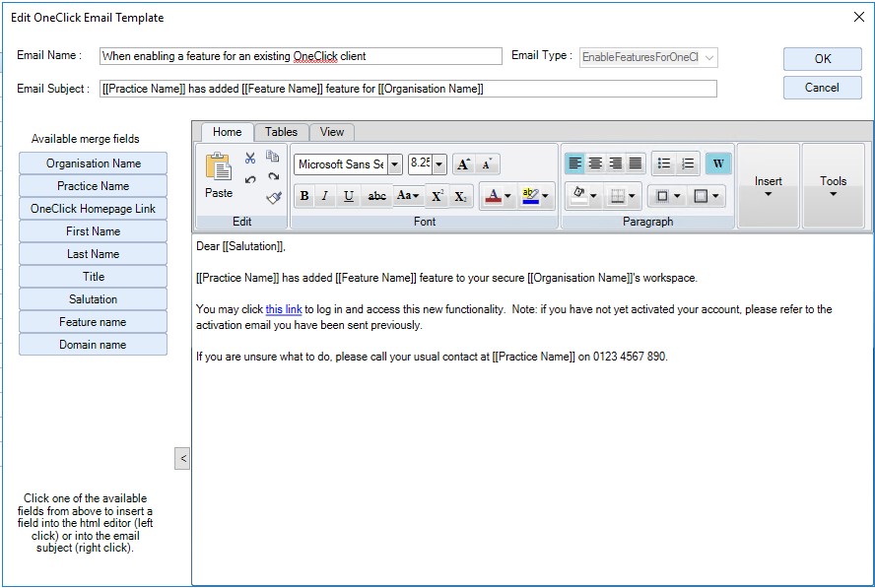This screenshot has height=588, width=875.
Task: Toggle left paragraph alignment
Action: 574,163
